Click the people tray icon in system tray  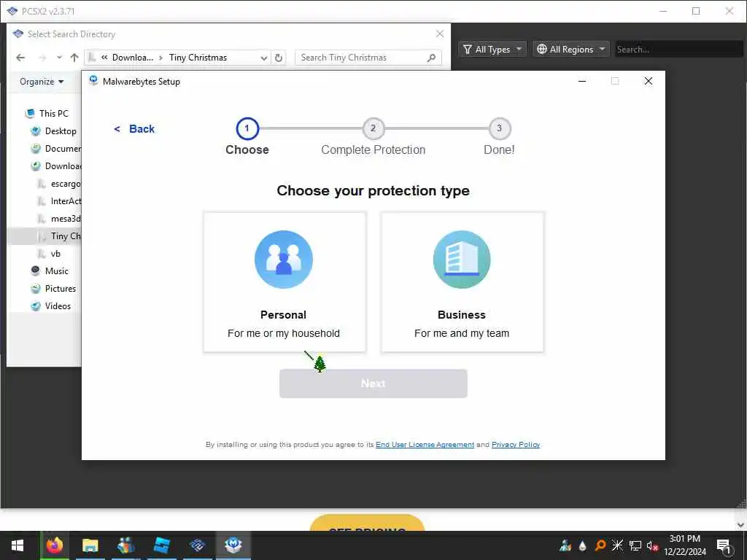pos(565,545)
